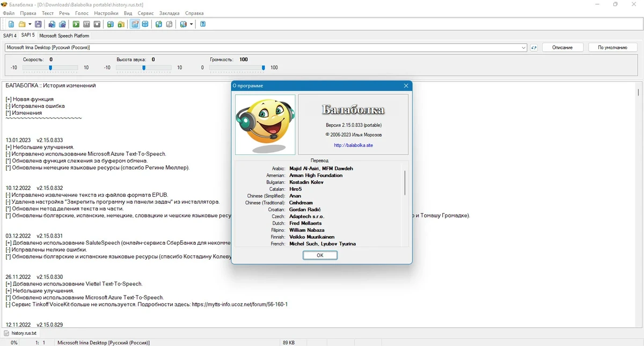Switch to the SAPI 4 tab
Viewport: 644px width, 346px height.
click(10, 35)
